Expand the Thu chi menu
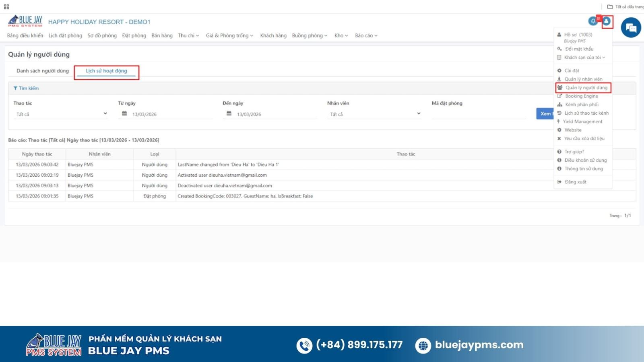Screen dimensions: 644x362 pos(189,35)
